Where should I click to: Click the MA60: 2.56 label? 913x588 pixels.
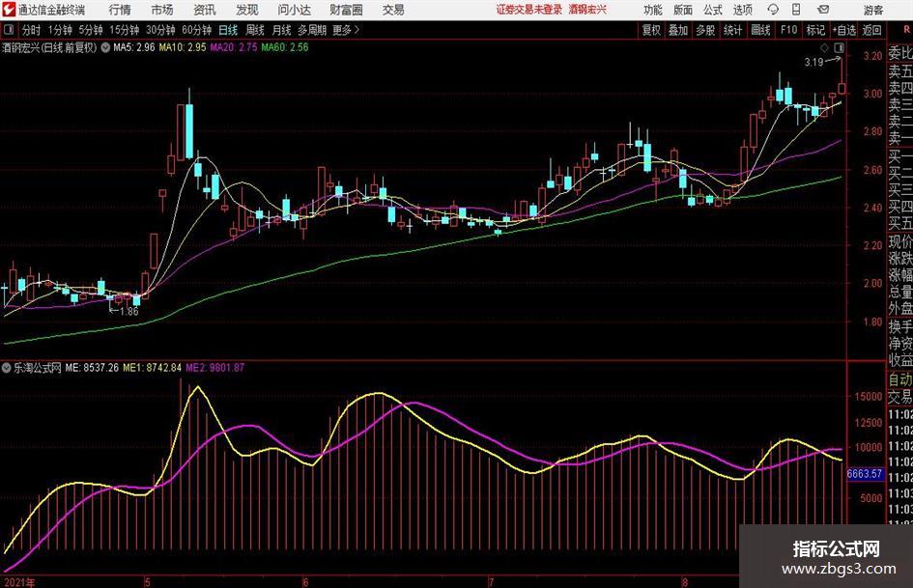tap(285, 47)
